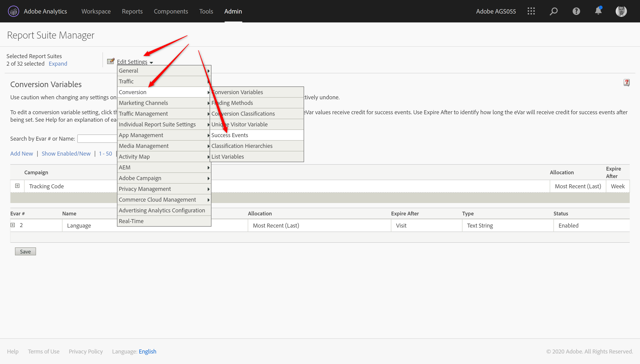Open the help question mark icon
The height and width of the screenshot is (364, 640).
pyautogui.click(x=576, y=11)
